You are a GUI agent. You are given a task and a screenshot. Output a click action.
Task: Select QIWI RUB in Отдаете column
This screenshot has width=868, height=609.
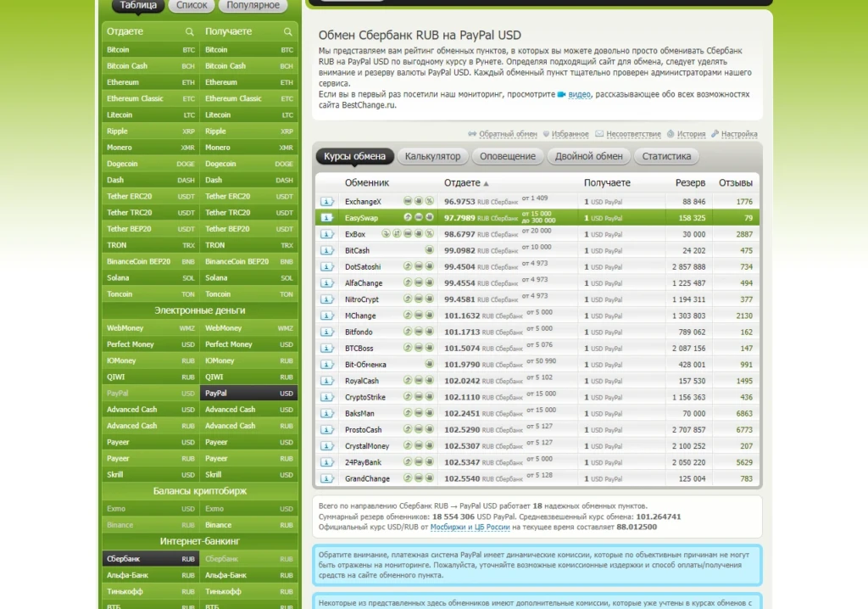tap(151, 377)
